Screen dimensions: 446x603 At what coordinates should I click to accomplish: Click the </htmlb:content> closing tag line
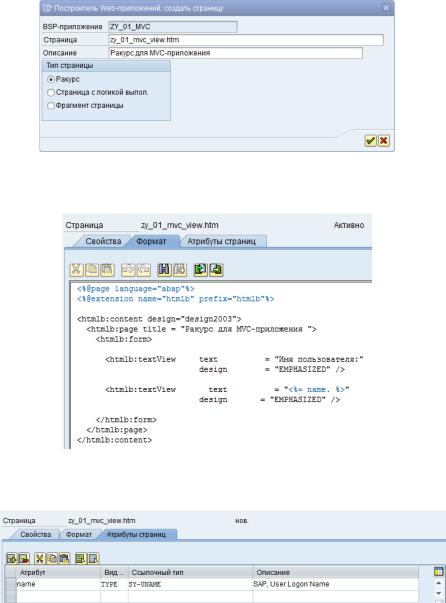click(x=115, y=440)
